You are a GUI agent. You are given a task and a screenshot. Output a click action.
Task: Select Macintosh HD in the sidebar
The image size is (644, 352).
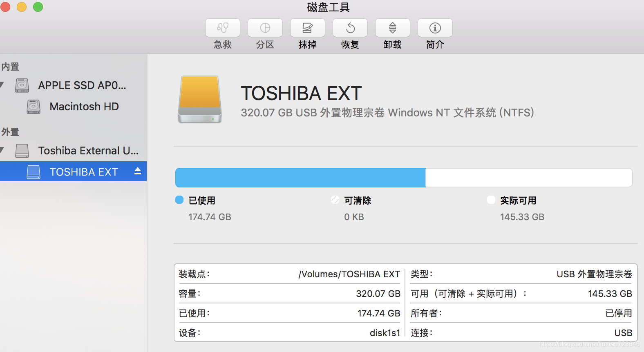(84, 107)
